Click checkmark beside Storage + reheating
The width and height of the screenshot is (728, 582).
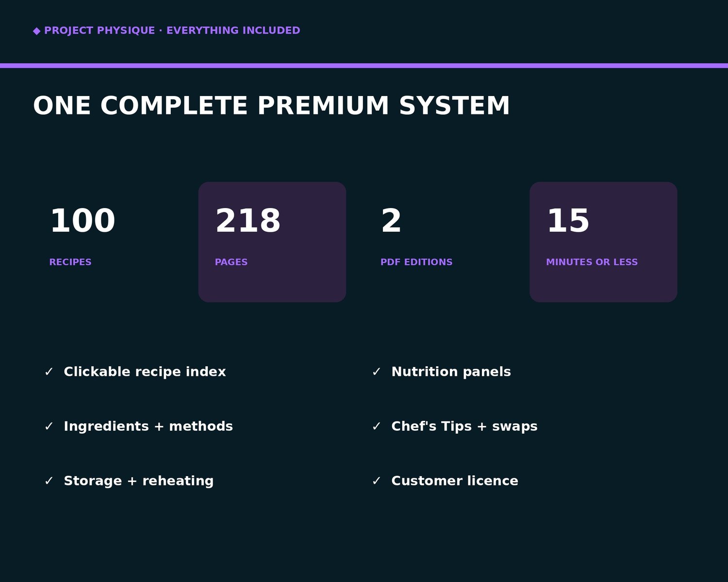(49, 481)
